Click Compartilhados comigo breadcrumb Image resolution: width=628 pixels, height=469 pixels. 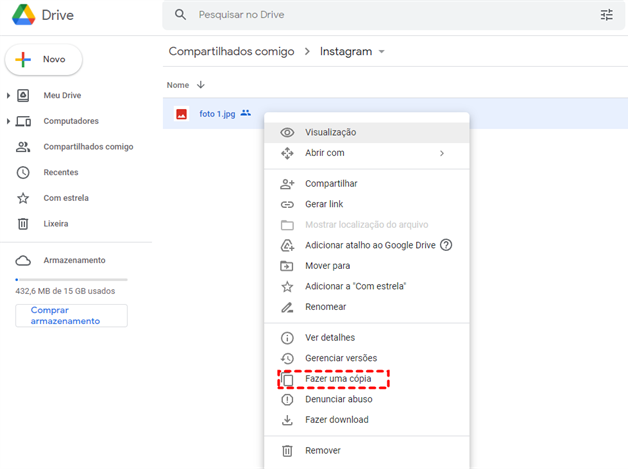tap(231, 52)
